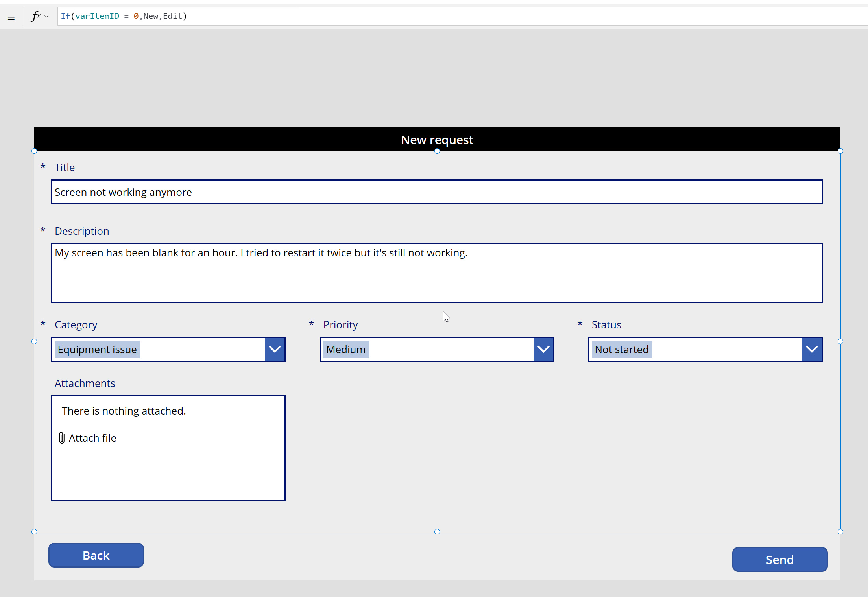Expand the Priority dropdown chevron
The width and height of the screenshot is (868, 597).
point(543,349)
